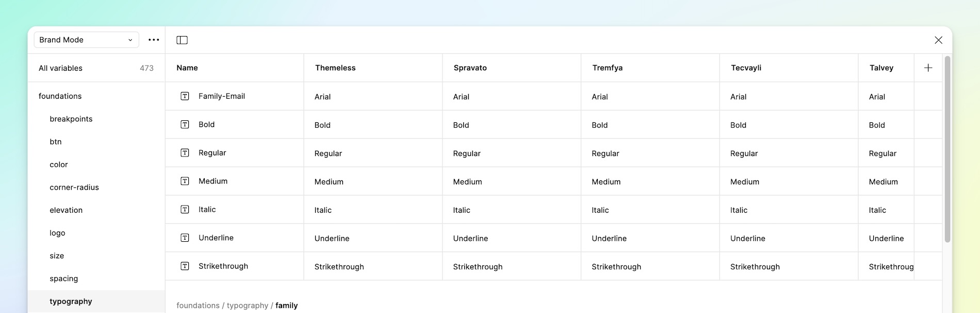
Task: Show All variables list
Action: (x=61, y=68)
